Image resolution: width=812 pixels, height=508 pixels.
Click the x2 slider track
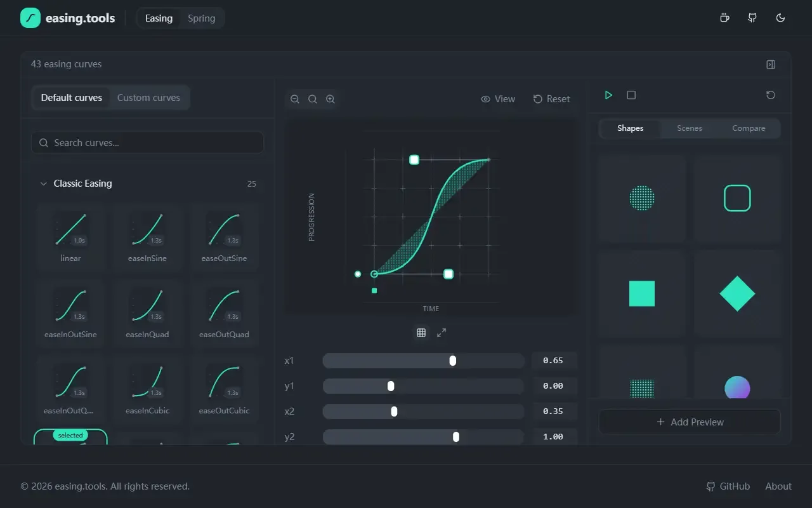[x=423, y=411]
